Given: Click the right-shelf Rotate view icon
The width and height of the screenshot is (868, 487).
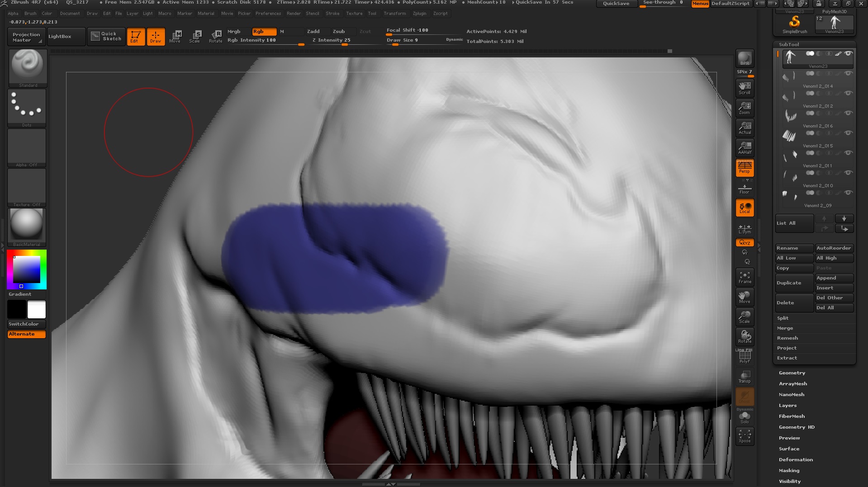Looking at the screenshot, I should point(745,337).
